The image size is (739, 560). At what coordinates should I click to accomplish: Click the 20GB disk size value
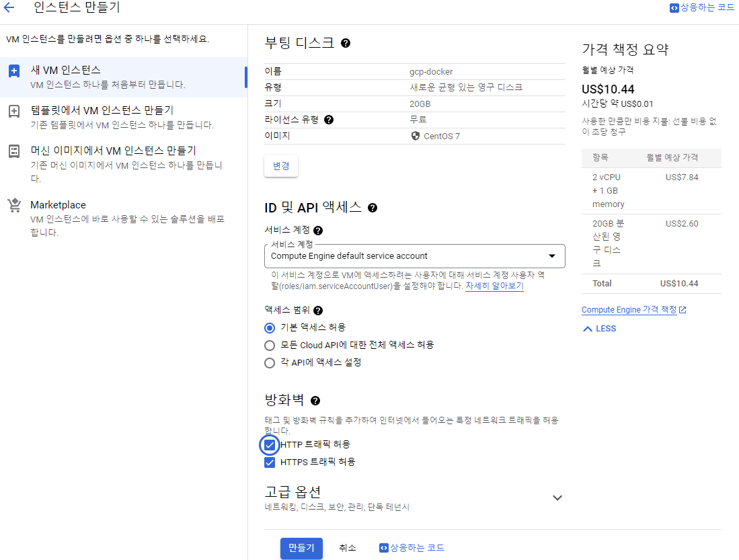point(420,104)
